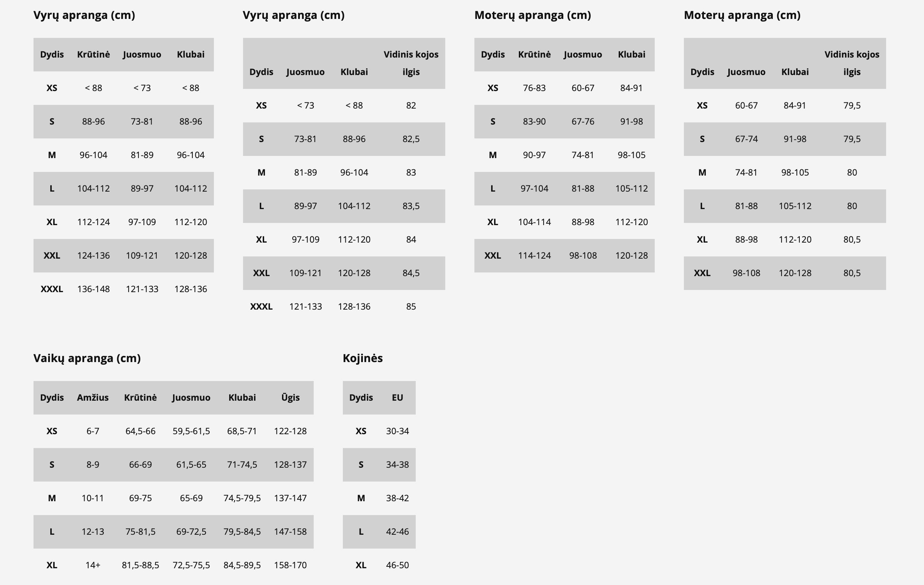
Task: Click the 82,5 inseam length cell
Action: 411,139
